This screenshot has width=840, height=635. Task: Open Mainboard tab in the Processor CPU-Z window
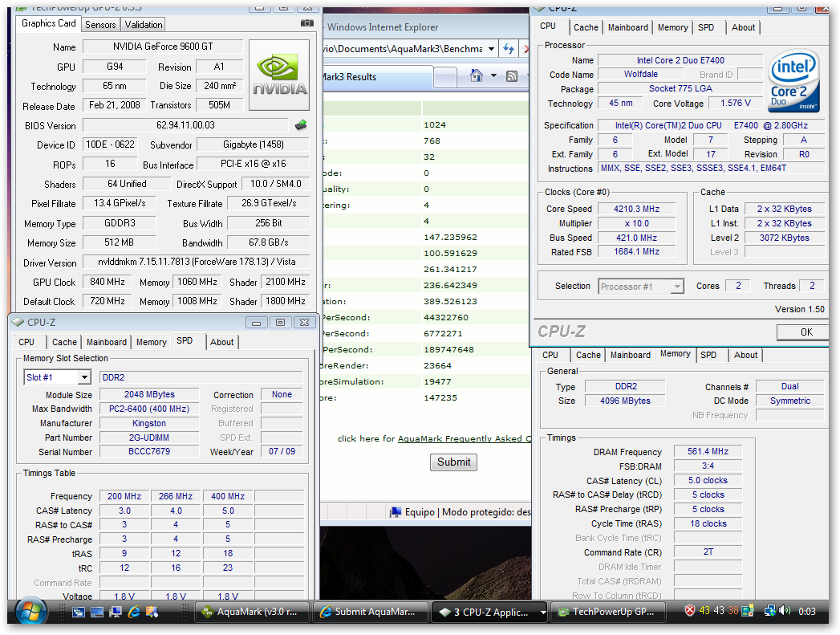[628, 27]
